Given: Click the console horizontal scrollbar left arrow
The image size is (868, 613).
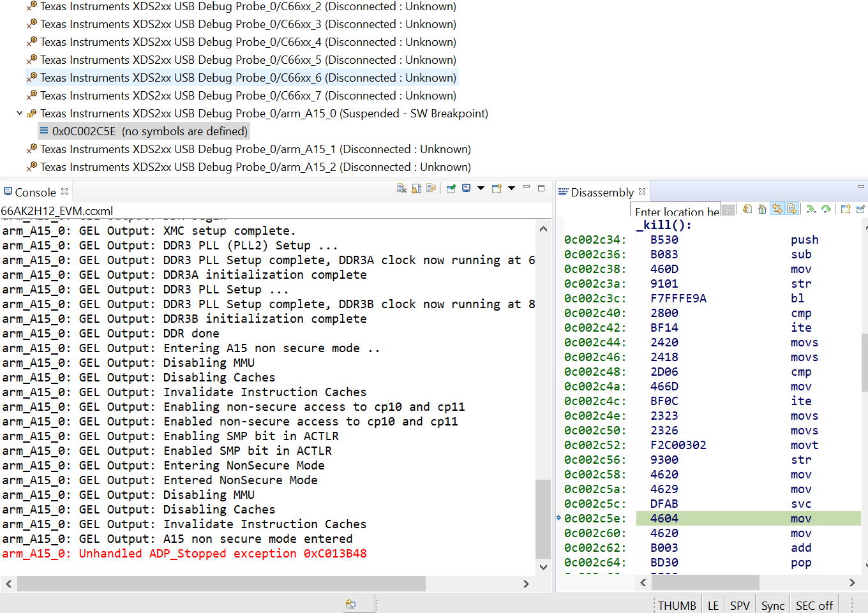Looking at the screenshot, I should (8, 584).
